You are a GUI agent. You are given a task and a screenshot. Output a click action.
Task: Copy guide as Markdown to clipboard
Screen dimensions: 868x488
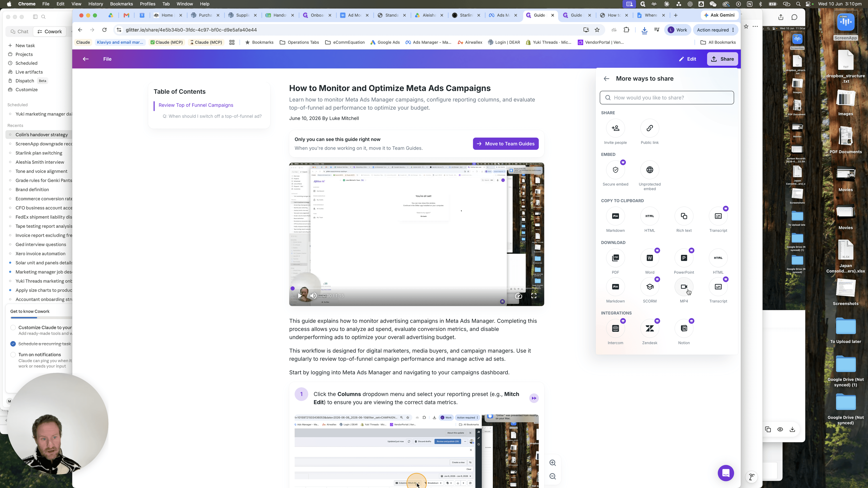[x=615, y=216]
